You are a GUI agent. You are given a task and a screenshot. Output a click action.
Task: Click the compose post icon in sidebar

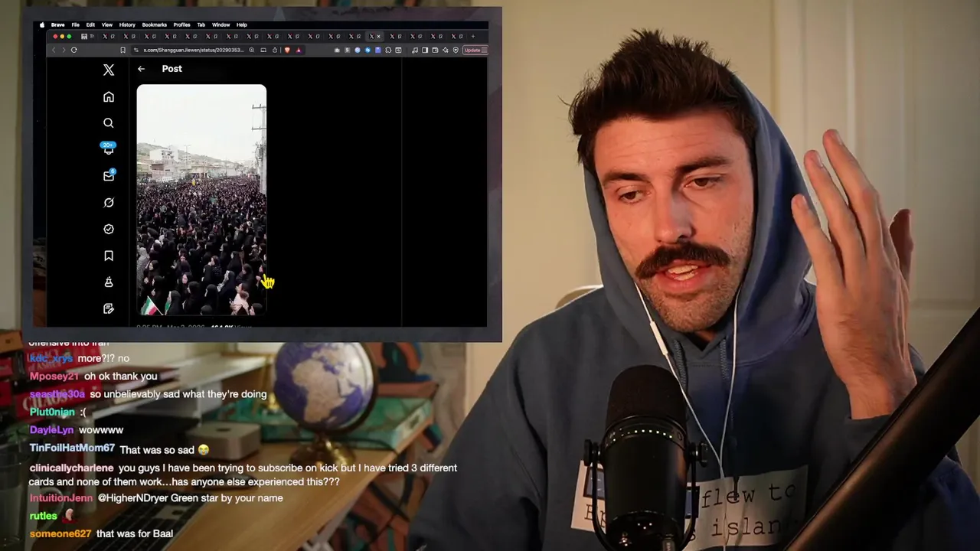pos(109,308)
